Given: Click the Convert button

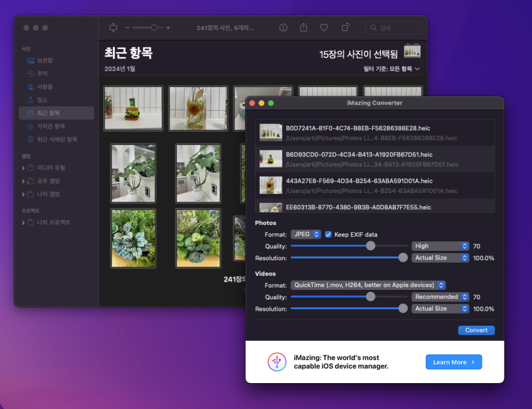Looking at the screenshot, I should tap(476, 330).
